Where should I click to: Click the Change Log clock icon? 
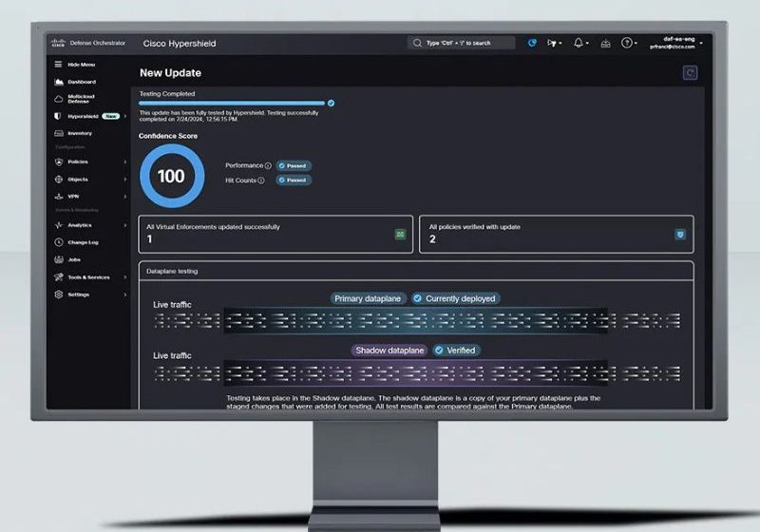[x=59, y=242]
